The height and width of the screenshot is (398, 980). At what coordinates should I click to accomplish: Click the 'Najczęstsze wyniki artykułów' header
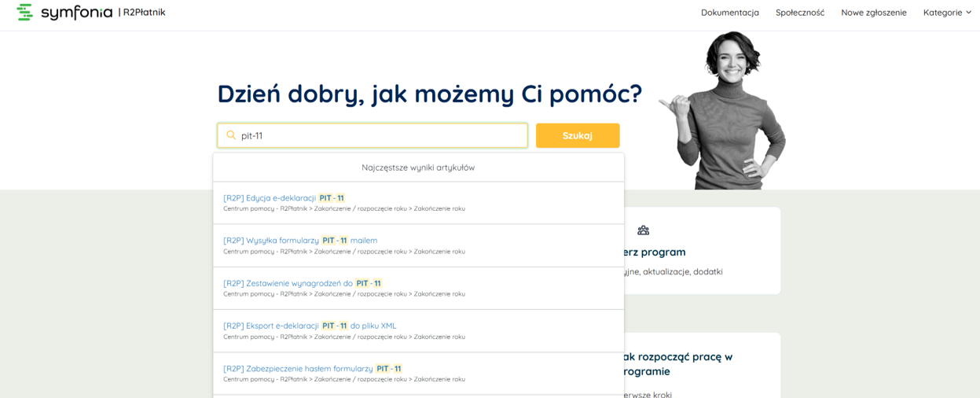click(418, 168)
